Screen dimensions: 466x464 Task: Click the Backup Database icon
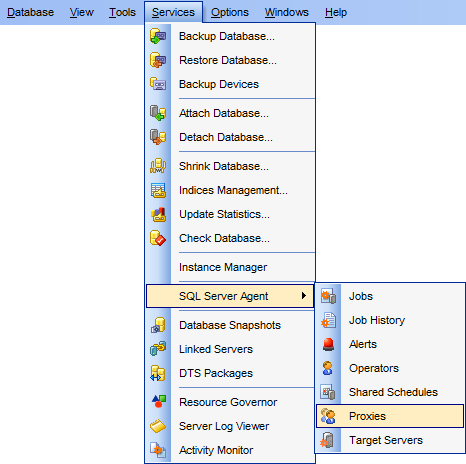(x=158, y=36)
